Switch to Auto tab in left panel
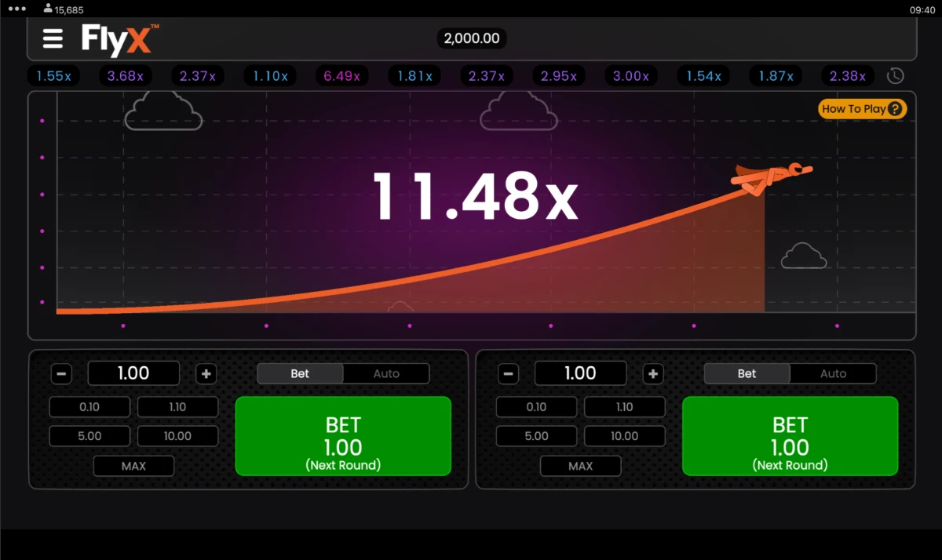942x560 pixels. coord(386,374)
